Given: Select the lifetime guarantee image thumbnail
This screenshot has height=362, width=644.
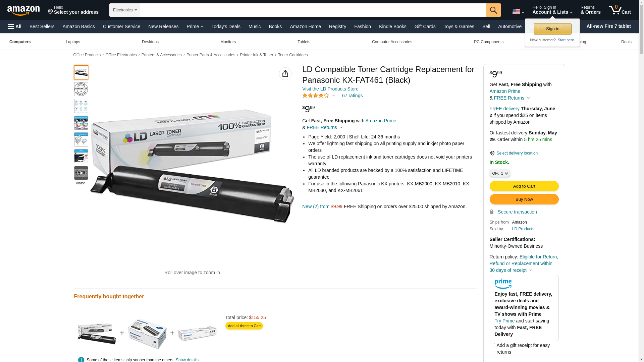Looking at the screenshot, I should pos(81,89).
